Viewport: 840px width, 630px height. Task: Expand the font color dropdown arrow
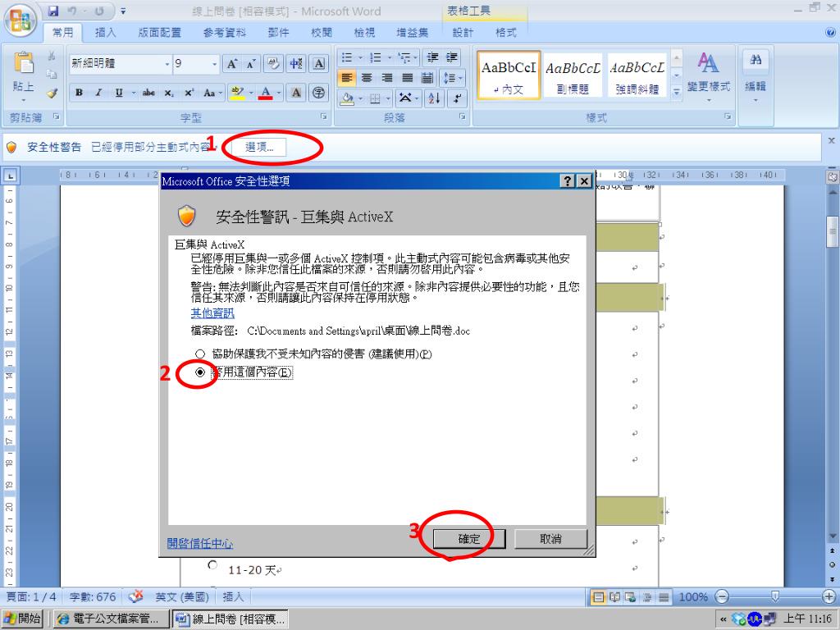pyautogui.click(x=279, y=93)
